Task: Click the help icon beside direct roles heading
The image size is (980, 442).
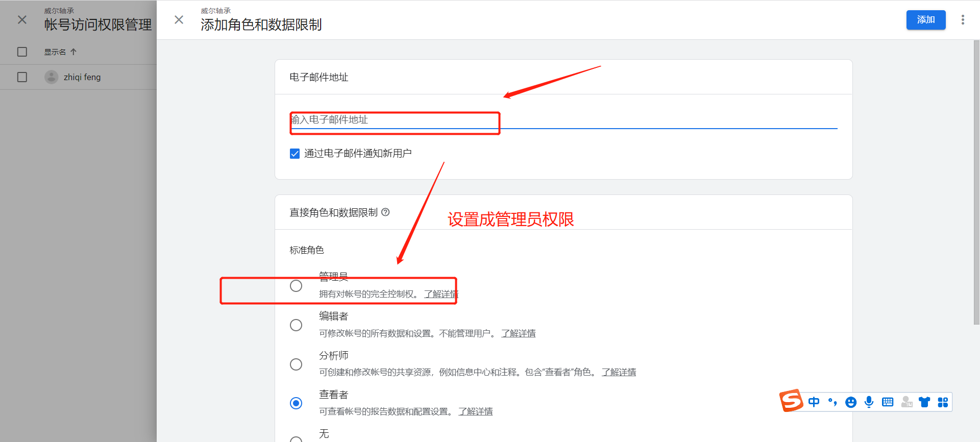Action: [x=385, y=212]
